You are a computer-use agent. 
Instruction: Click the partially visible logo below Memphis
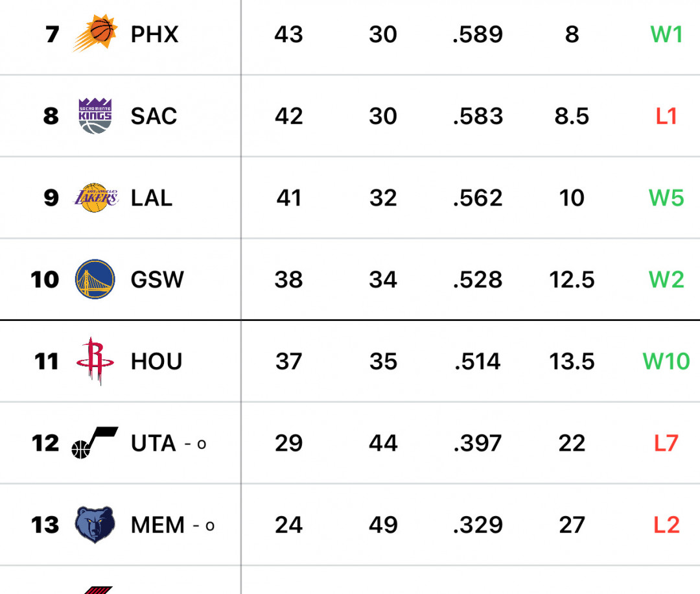pos(97,589)
